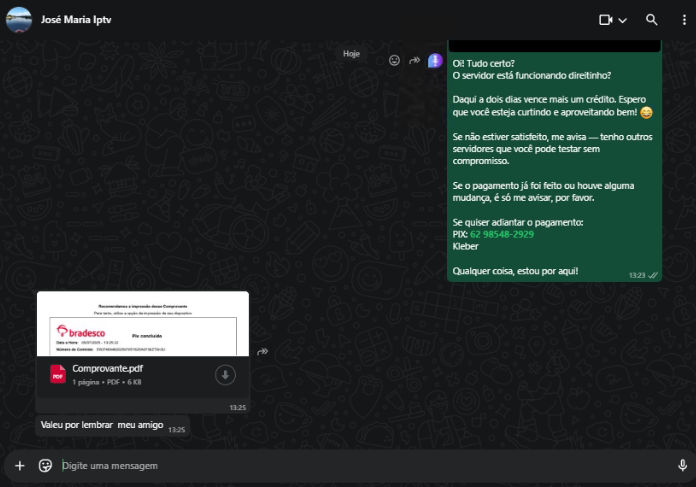Open attachment menu with plus icon
The image size is (696, 487).
tap(20, 466)
